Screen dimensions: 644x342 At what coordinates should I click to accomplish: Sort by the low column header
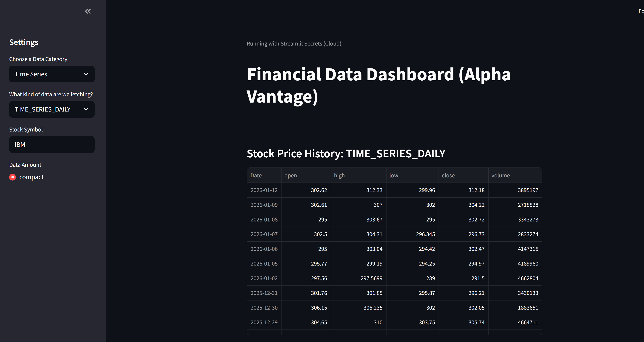412,175
